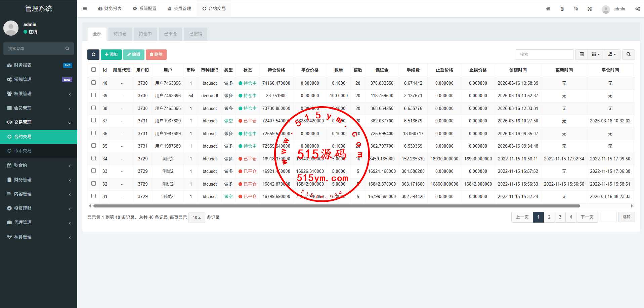Switch to the 持仓中 tab
This screenshot has width=644, height=308.
click(145, 34)
